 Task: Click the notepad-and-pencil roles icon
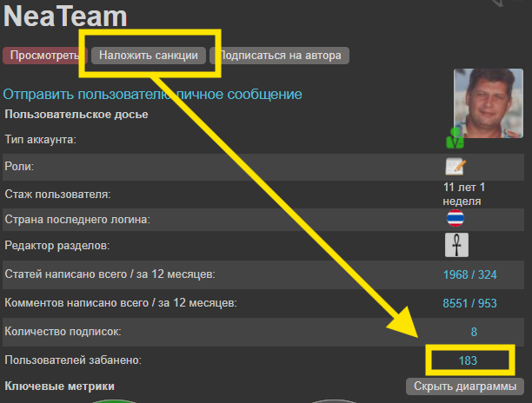(x=456, y=166)
